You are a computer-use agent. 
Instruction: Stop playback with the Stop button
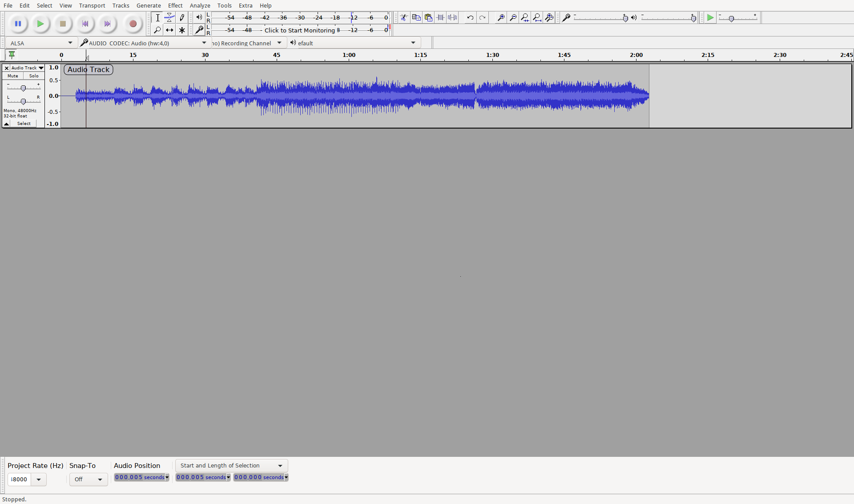[63, 24]
